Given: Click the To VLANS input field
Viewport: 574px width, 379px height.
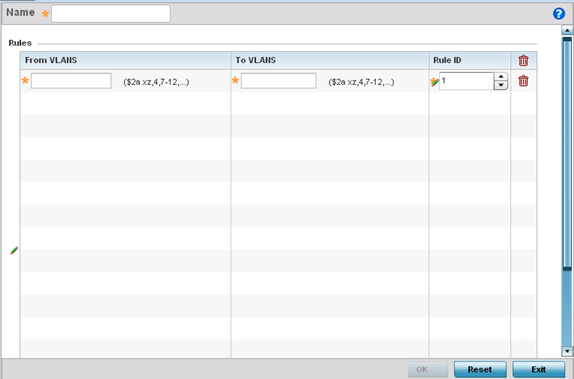Looking at the screenshot, I should (x=279, y=81).
